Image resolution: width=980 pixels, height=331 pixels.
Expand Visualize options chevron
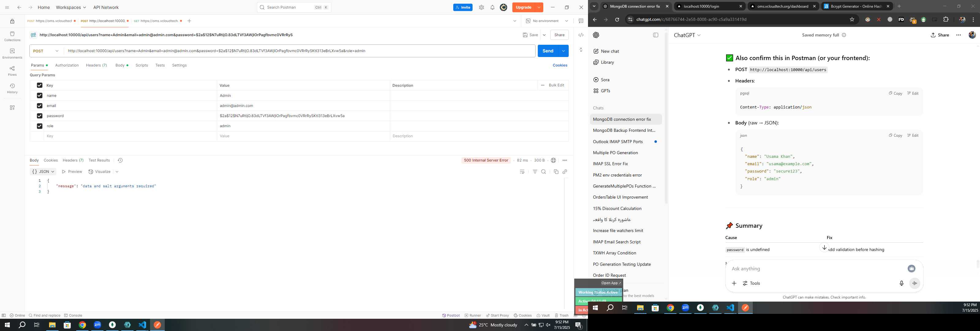[x=117, y=172]
